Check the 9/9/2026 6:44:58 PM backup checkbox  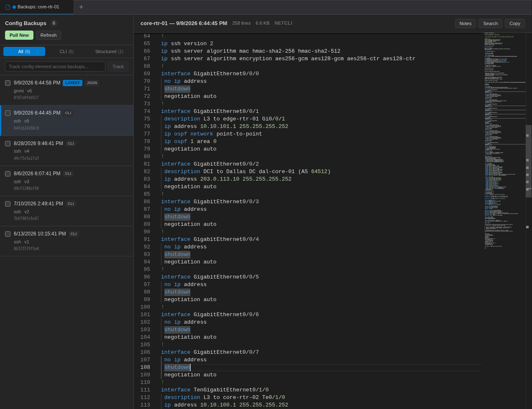(8, 83)
